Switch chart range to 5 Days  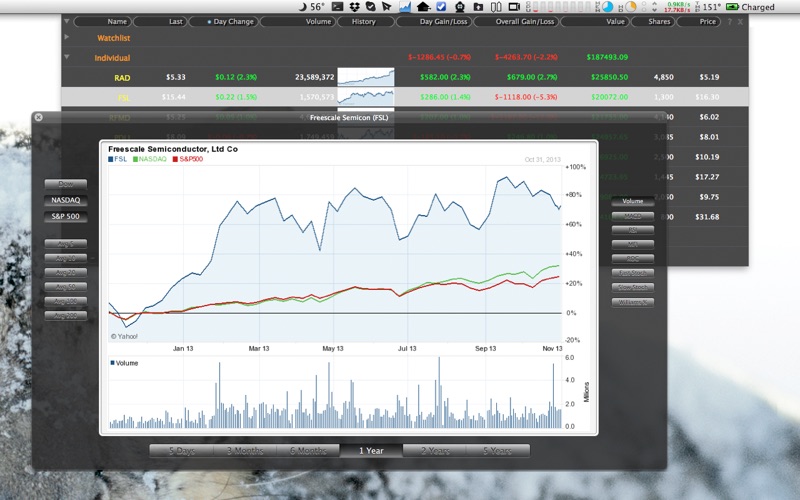(x=182, y=451)
